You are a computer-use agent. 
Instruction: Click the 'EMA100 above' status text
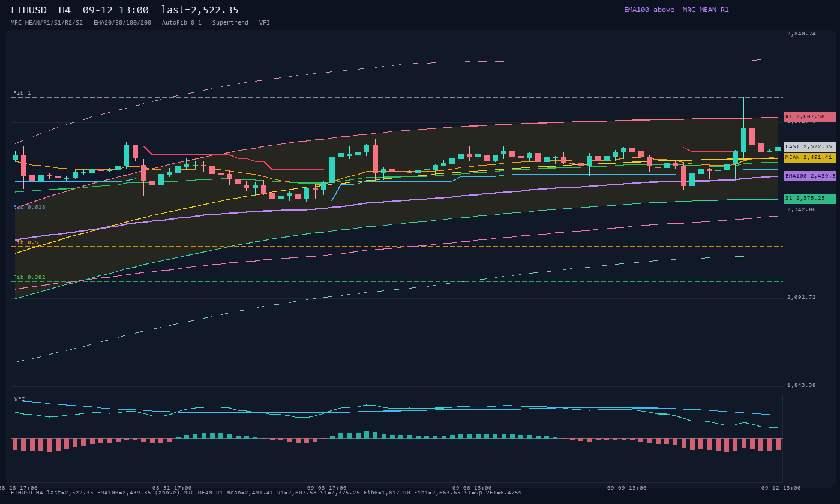point(649,10)
